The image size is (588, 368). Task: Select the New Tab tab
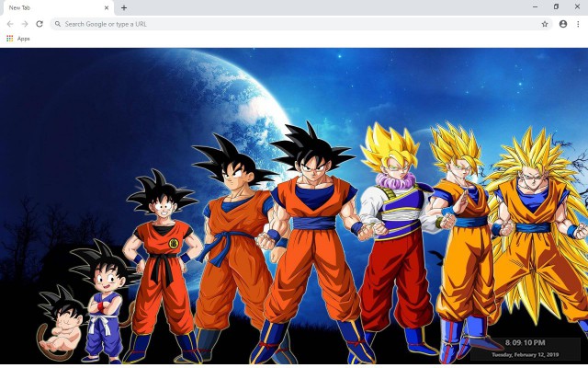57,7
